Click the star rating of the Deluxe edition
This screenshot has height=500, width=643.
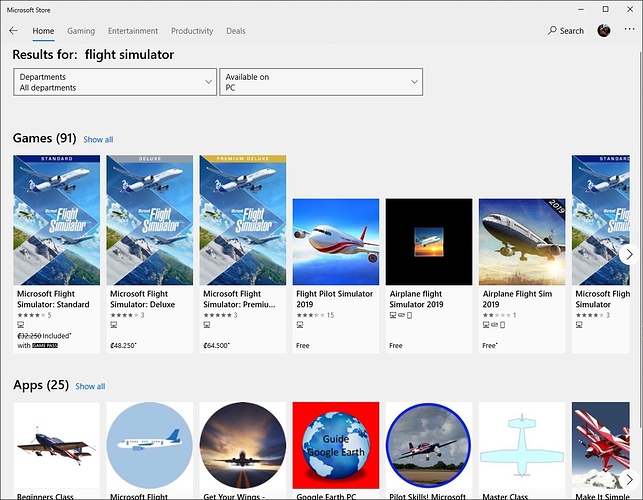(x=127, y=315)
